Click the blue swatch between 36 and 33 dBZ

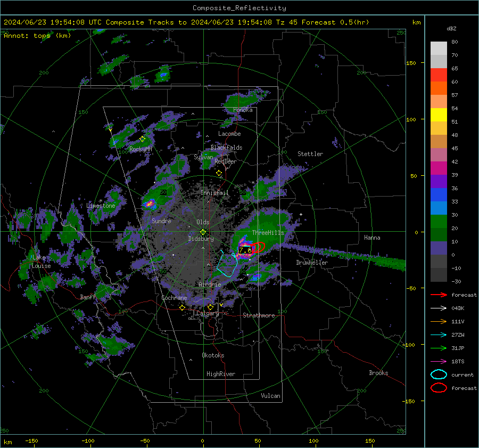coord(439,195)
